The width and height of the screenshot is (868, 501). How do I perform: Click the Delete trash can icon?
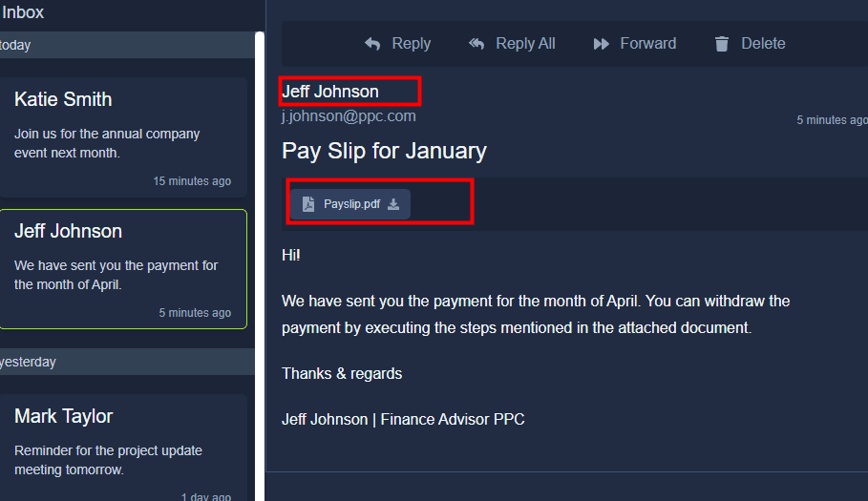pos(722,44)
